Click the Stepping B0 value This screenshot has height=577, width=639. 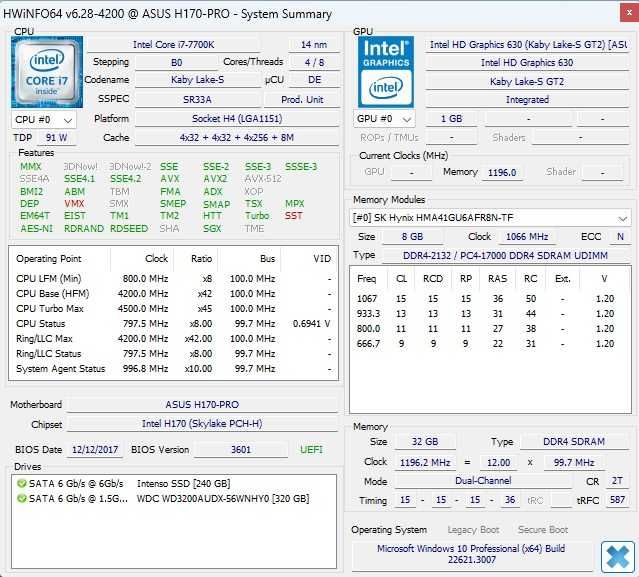tap(176, 63)
